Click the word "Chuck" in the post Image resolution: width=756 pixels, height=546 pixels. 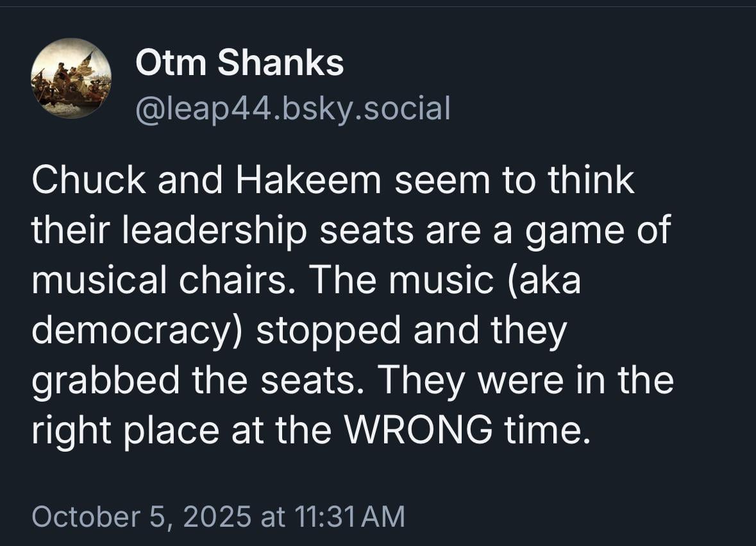tap(89, 182)
